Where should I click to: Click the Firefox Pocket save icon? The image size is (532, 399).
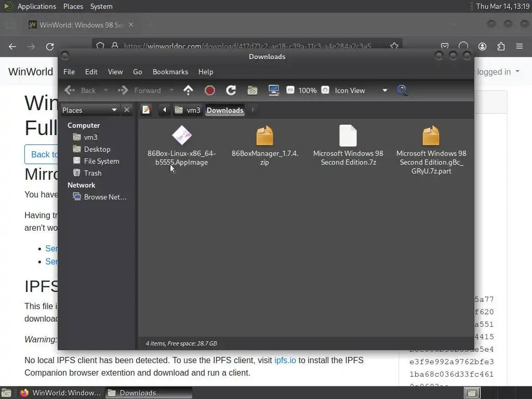[x=445, y=46]
